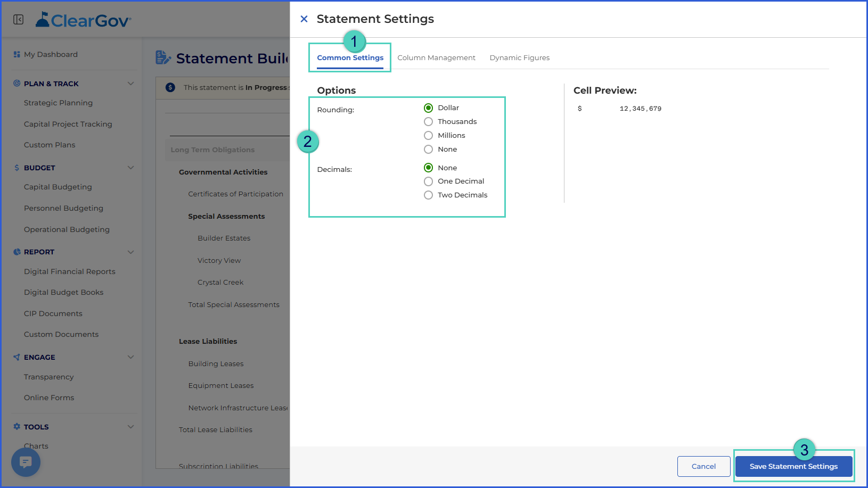Close the Statement Settings panel with the X icon

point(304,19)
